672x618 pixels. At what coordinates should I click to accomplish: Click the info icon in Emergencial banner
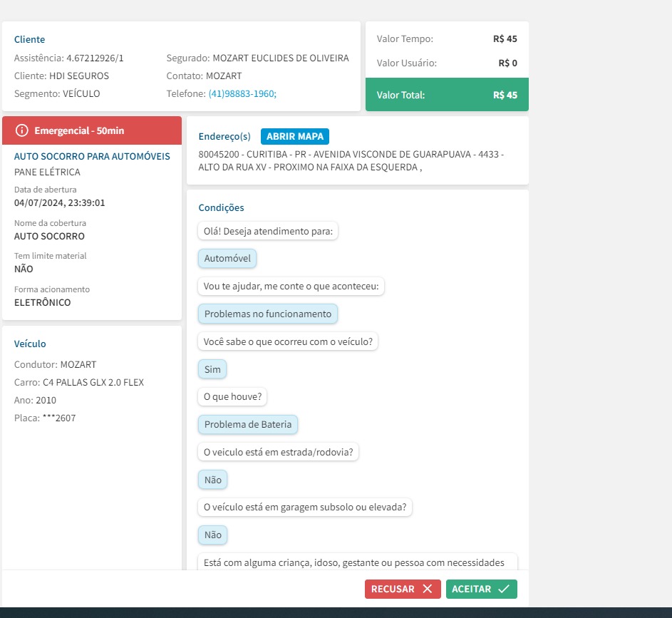[22, 130]
